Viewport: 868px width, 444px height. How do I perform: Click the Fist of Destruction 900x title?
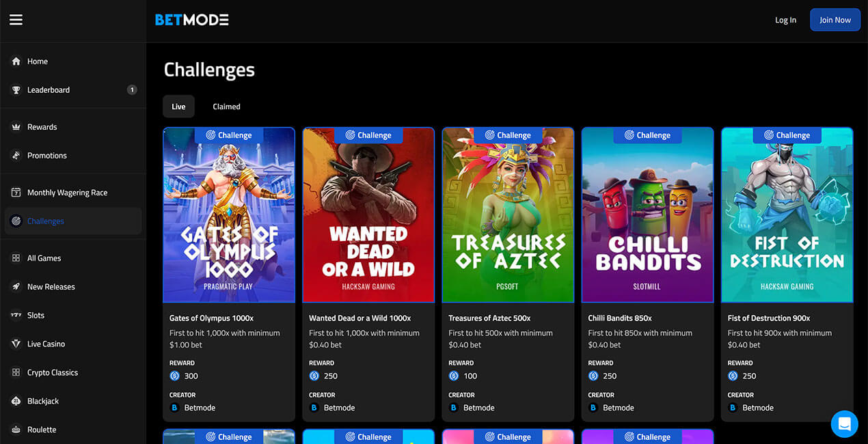(x=769, y=318)
